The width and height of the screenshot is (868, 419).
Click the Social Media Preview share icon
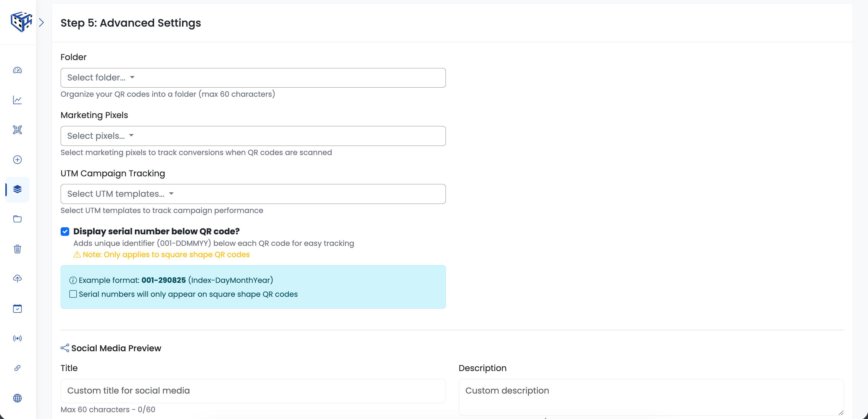point(65,348)
